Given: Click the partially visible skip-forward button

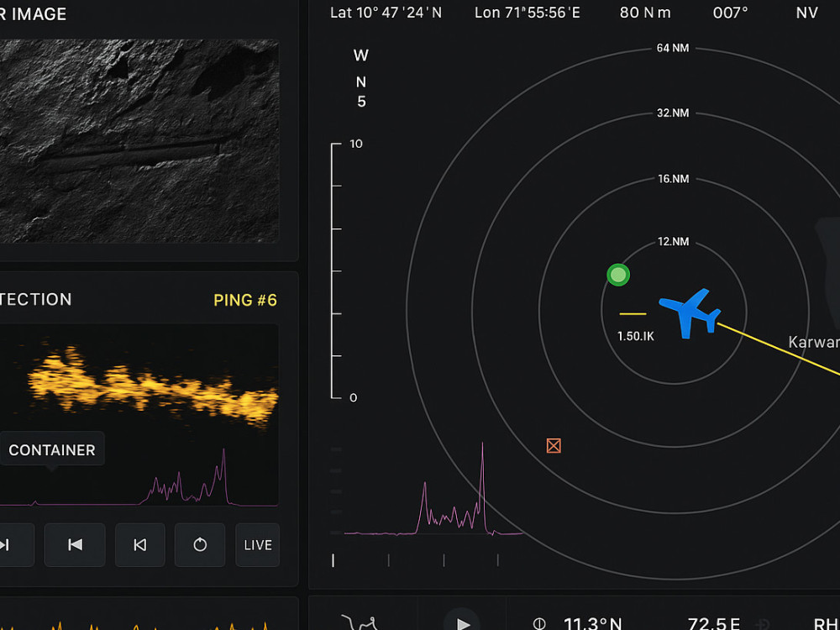Looking at the screenshot, I should [16, 545].
